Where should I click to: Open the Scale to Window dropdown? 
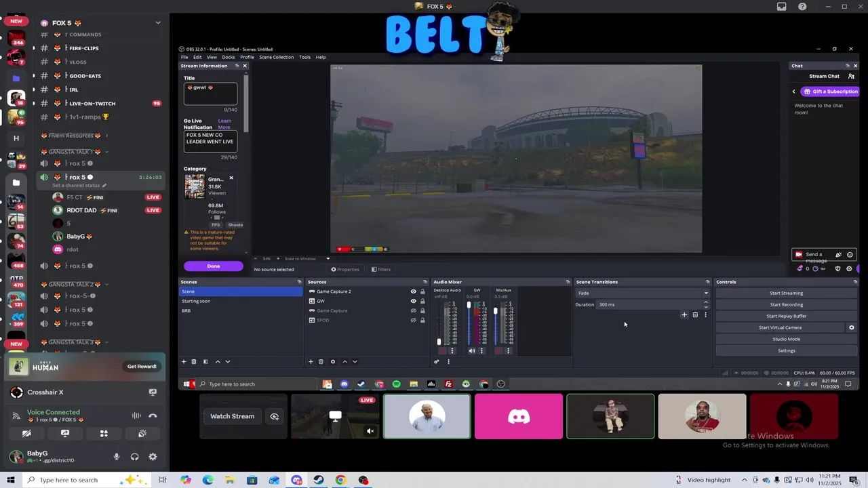pyautogui.click(x=307, y=258)
